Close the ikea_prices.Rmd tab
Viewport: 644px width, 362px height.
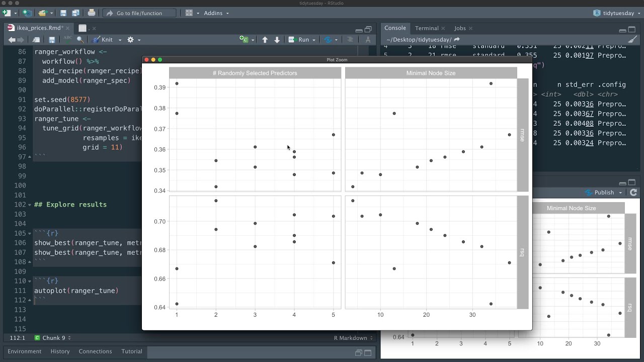tap(68, 28)
